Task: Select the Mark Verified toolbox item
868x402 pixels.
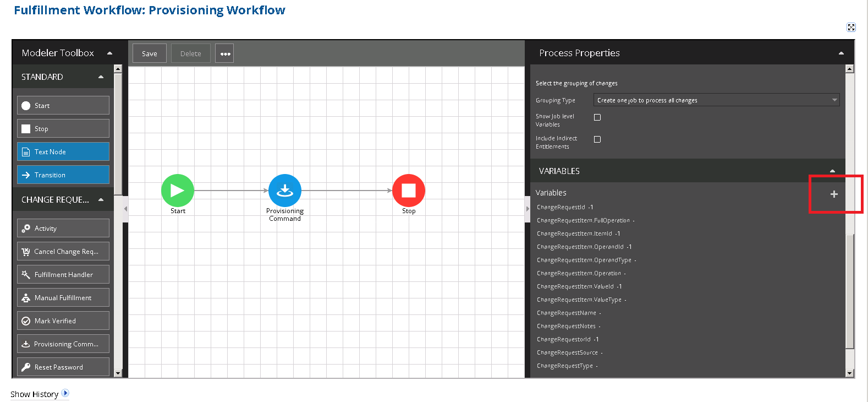Action: 63,320
